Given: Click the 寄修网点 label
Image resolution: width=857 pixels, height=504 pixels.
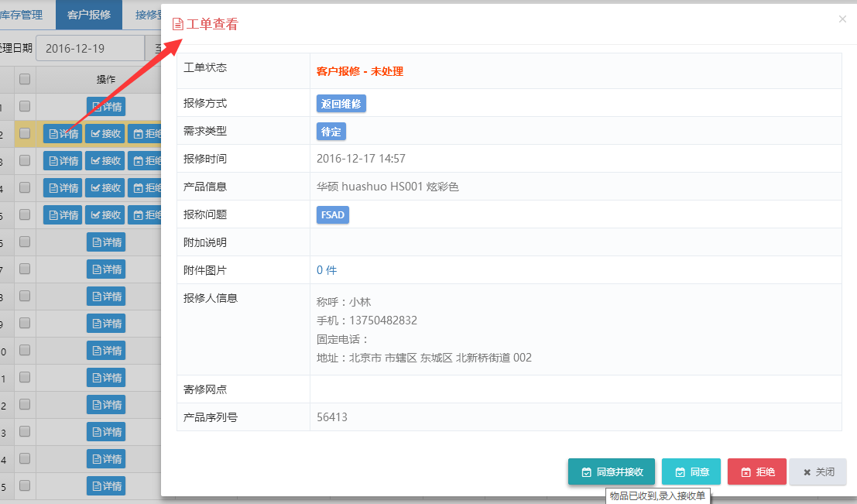Looking at the screenshot, I should (205, 389).
